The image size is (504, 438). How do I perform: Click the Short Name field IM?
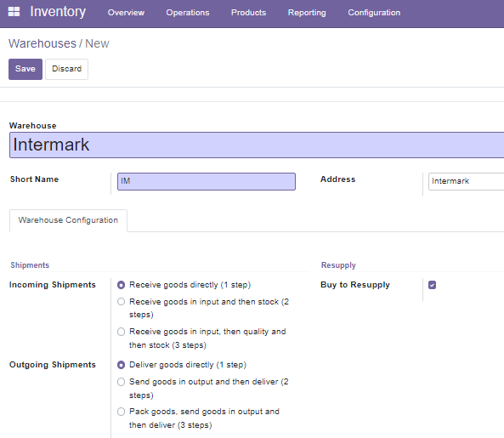pos(207,181)
